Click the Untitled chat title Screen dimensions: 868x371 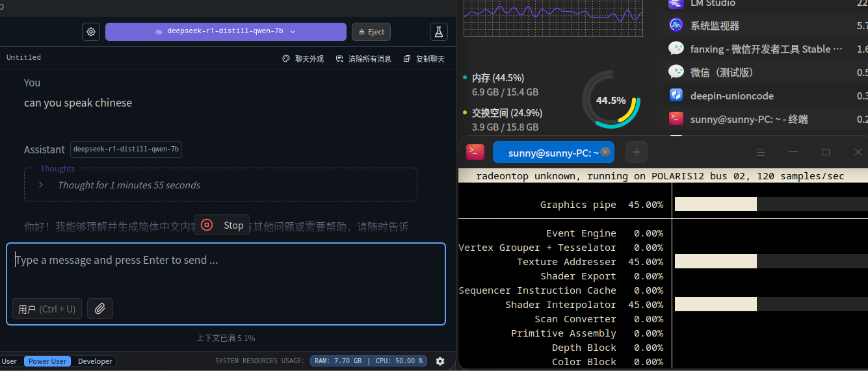coord(23,57)
